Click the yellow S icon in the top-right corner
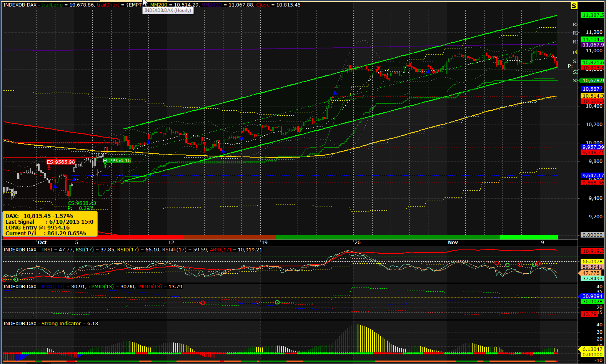The height and width of the screenshot is (364, 606). tap(574, 6)
